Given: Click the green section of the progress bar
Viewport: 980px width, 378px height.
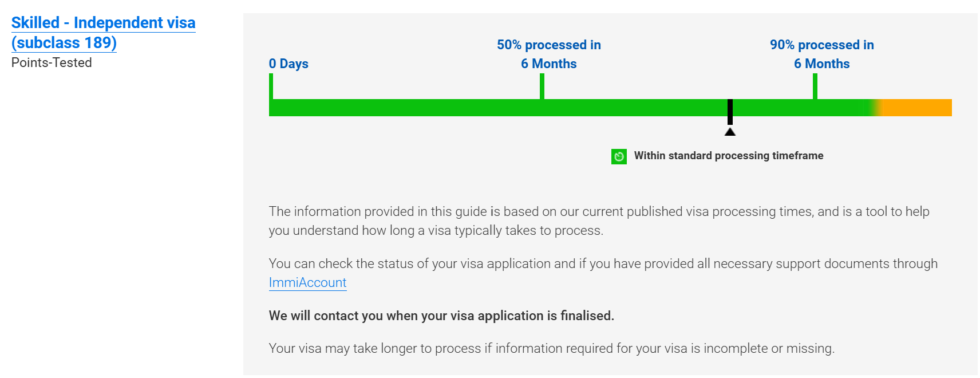Looking at the screenshot, I should pos(572,108).
